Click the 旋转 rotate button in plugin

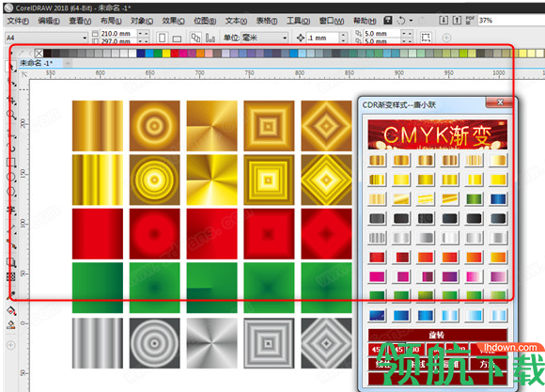437,335
